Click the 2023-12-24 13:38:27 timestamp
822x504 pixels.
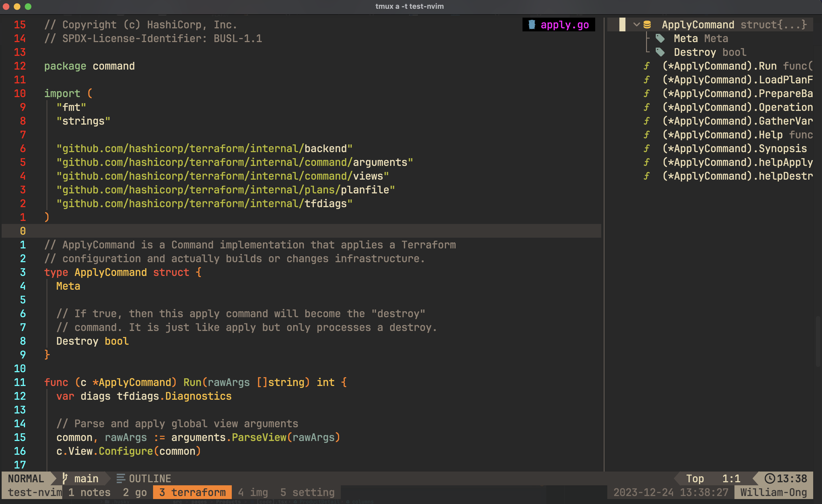click(671, 492)
